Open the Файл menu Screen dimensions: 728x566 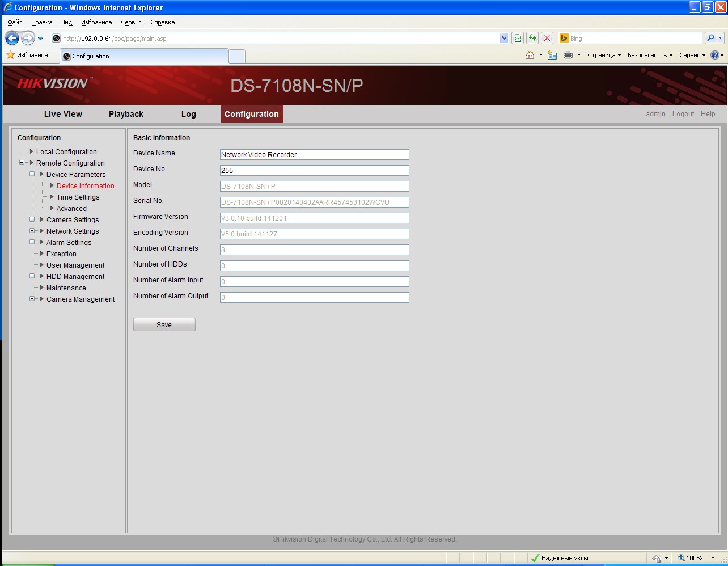15,22
